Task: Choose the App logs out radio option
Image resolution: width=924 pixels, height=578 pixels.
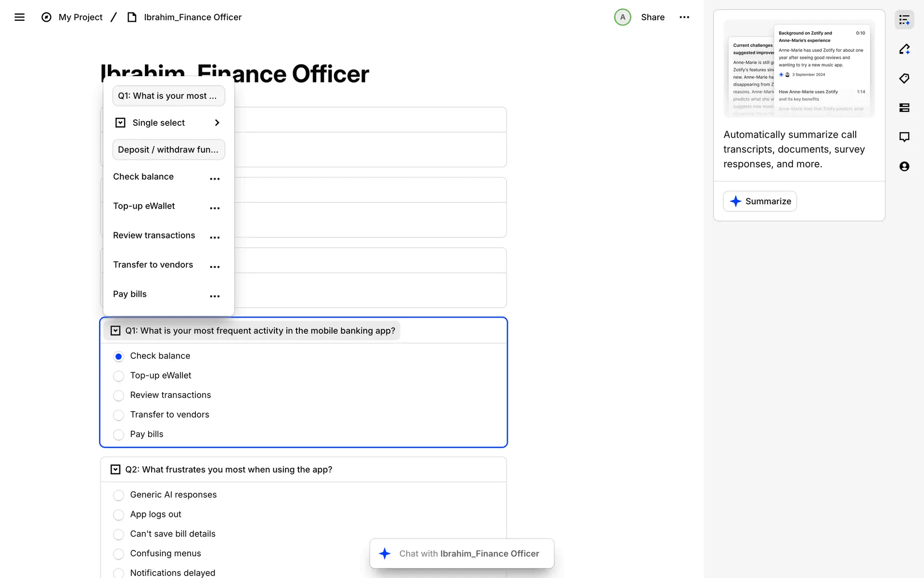Action: (118, 515)
